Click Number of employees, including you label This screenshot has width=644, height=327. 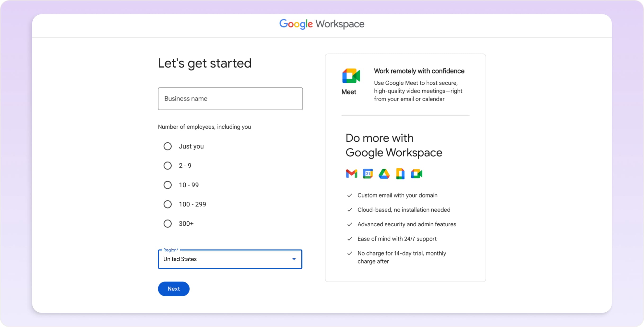click(204, 127)
